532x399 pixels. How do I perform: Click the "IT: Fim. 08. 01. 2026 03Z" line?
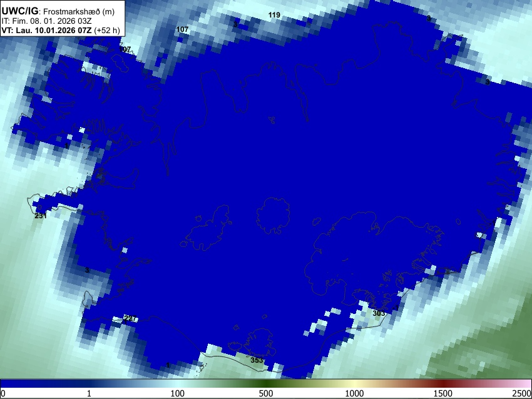[46, 21]
